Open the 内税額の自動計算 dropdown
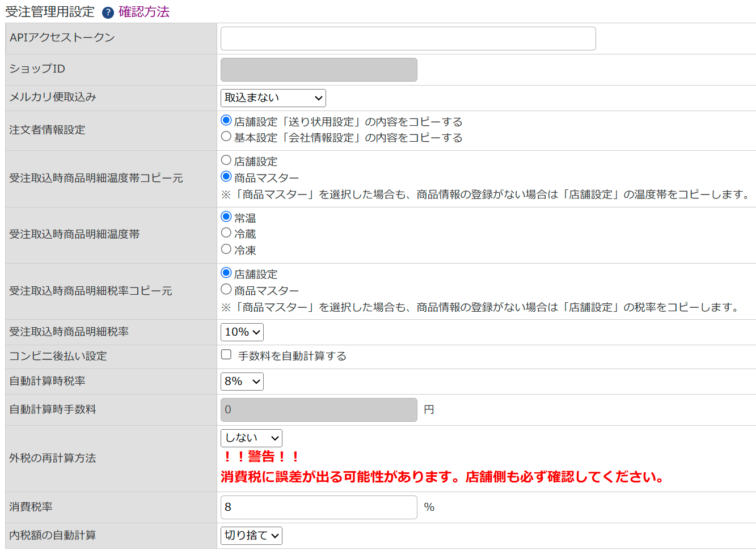Image resolution: width=756 pixels, height=555 pixels. pos(251,535)
